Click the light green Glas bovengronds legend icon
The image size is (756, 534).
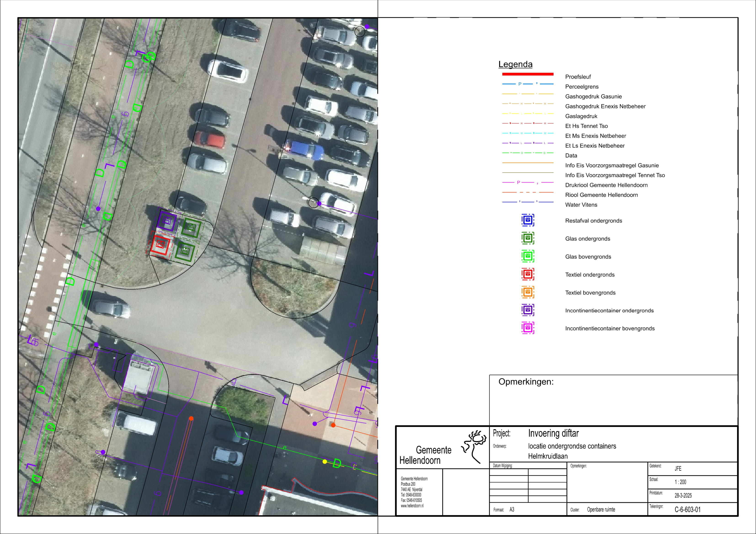[x=527, y=256]
